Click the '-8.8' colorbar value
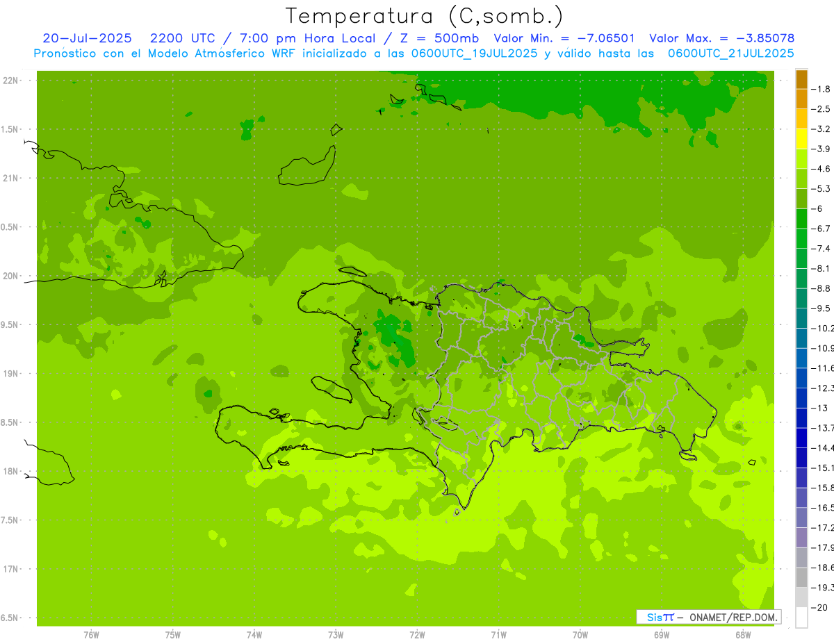 tap(821, 288)
